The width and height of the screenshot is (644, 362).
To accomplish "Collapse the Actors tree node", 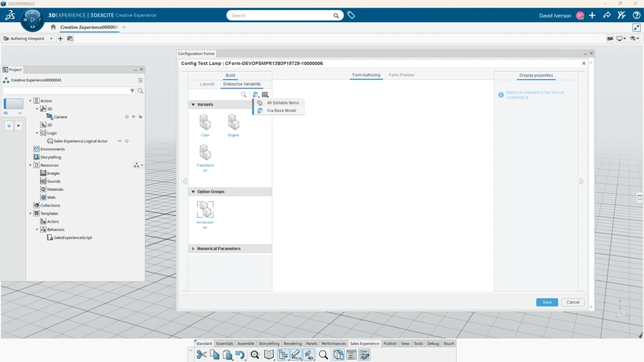I will 30,101.
